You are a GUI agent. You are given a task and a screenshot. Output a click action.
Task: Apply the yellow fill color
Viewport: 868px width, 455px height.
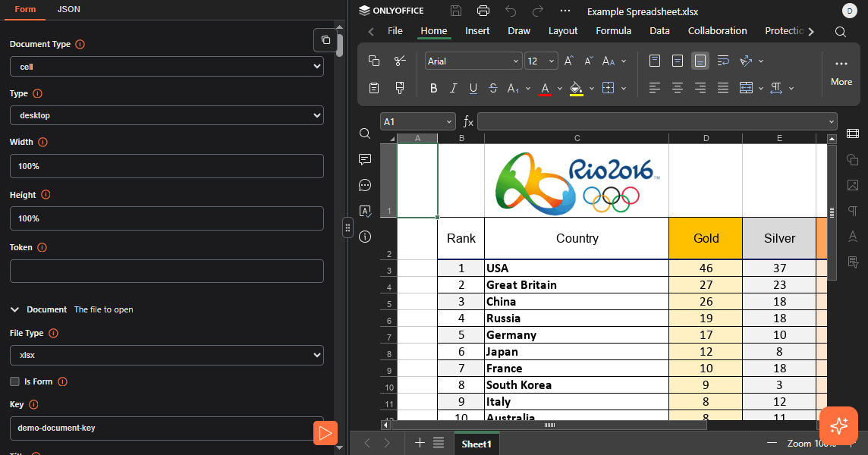576,88
